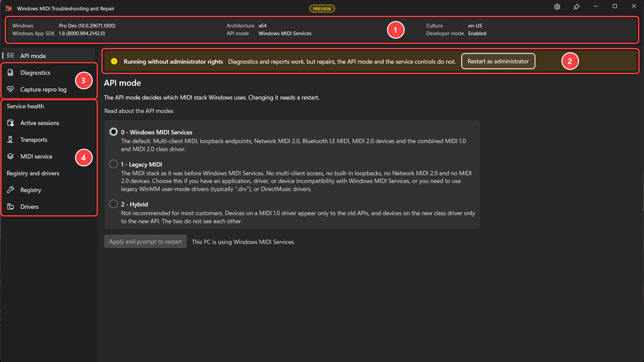This screenshot has height=362, width=644.
Task: Click the en-US culture value
Action: click(x=475, y=25)
